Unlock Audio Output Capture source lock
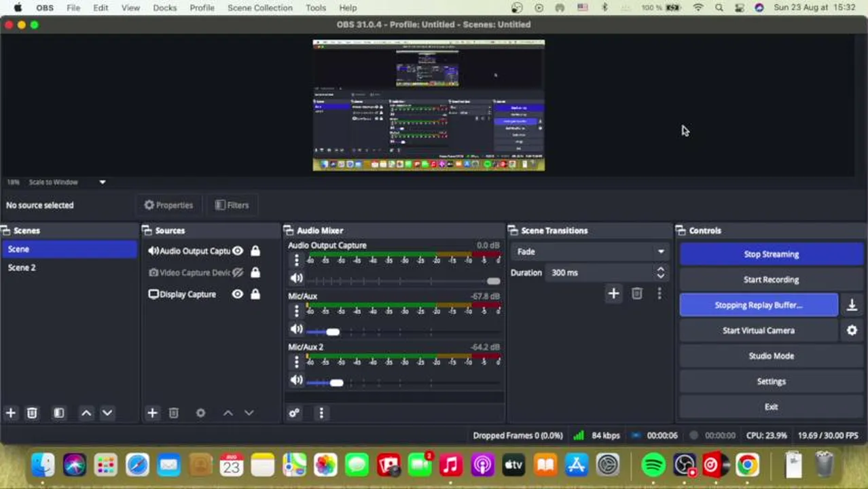 coord(255,251)
